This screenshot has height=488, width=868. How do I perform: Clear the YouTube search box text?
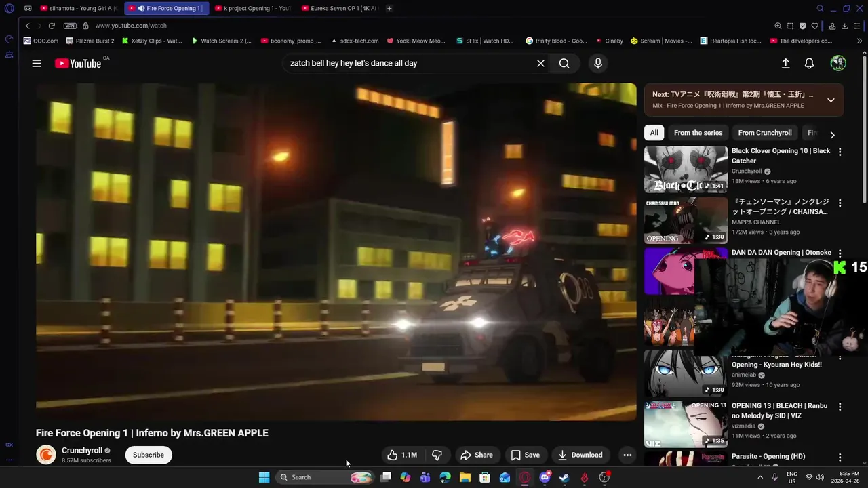(x=540, y=63)
